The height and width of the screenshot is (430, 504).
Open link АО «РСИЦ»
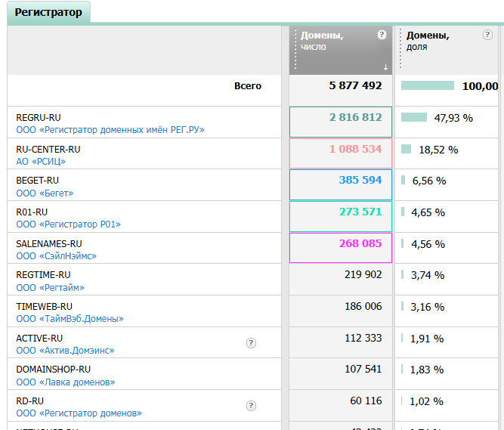click(41, 161)
